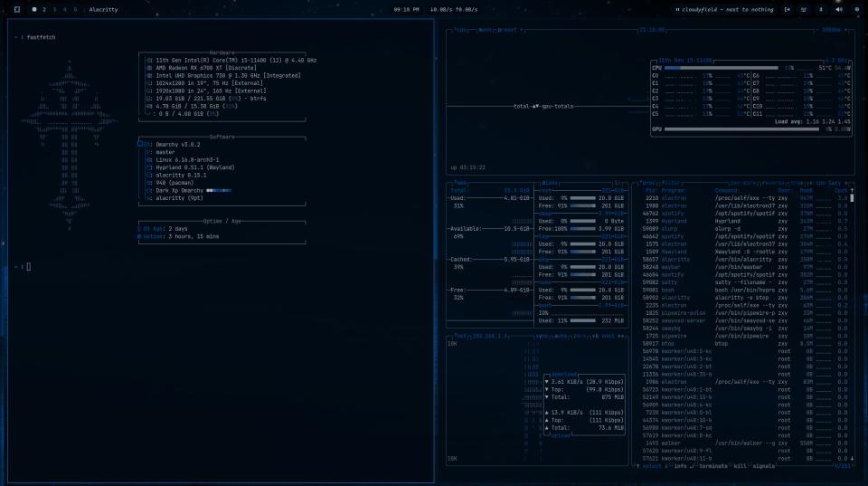
Task: Click the CPU total usage bar in btop
Action: 722,68
